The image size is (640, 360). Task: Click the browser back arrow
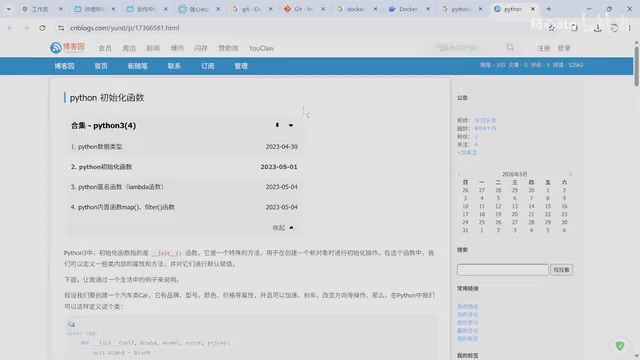point(10,28)
